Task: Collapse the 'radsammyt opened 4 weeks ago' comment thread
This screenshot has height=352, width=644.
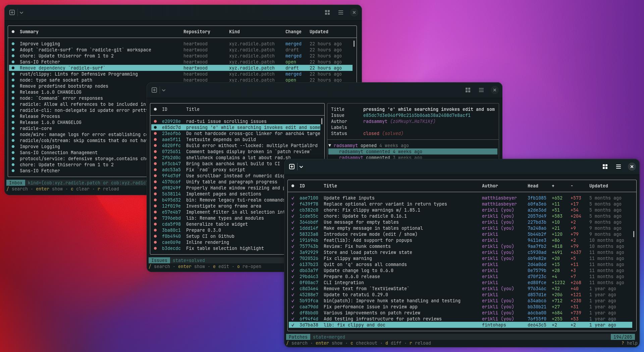Action: coord(330,145)
